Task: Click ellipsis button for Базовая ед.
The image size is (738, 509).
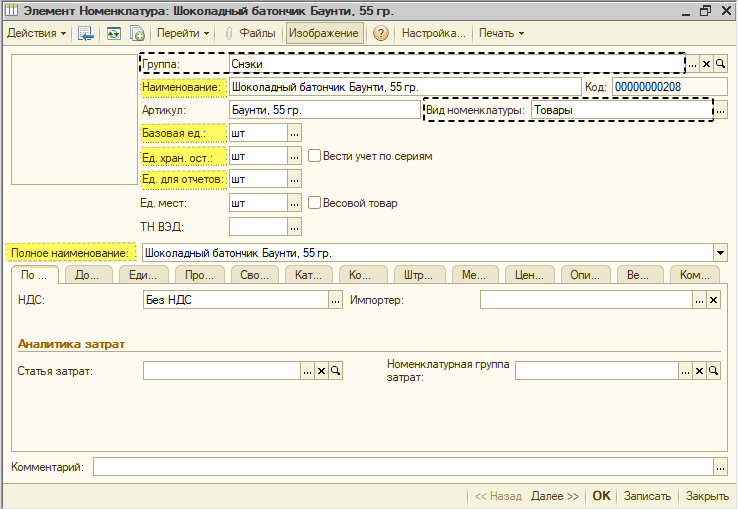Action: (295, 134)
